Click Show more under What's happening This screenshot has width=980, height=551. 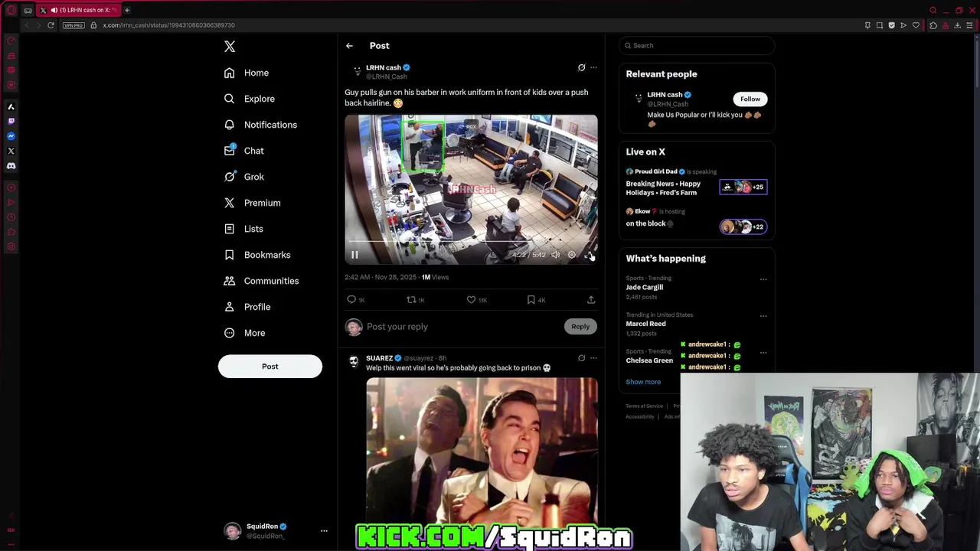[643, 382]
